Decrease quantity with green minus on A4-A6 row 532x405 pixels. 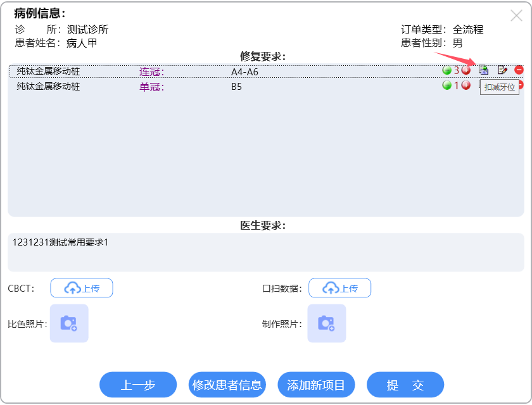447,70
